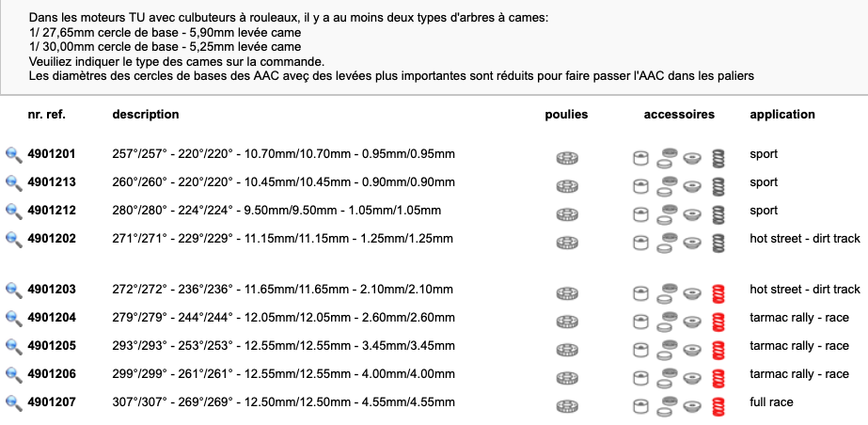Viewport: 868px width, 425px height.
Task: Click the pulley icon in the 4901213 row
Action: click(x=567, y=186)
